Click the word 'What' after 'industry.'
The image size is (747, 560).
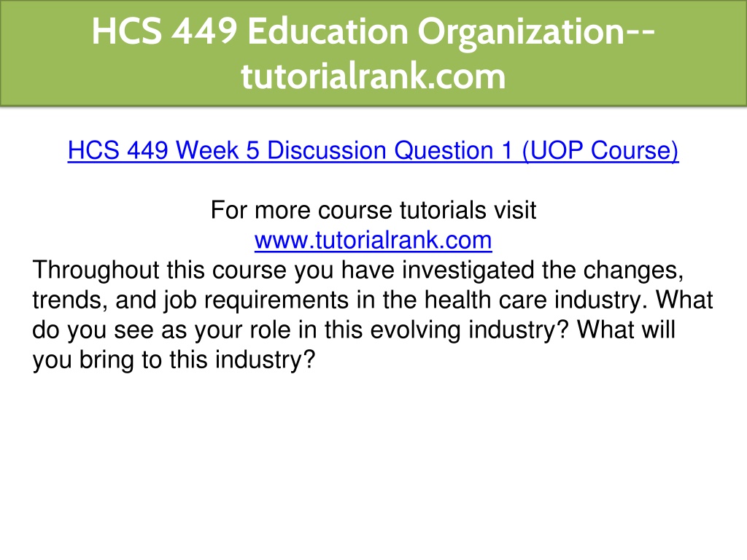pyautogui.click(x=684, y=300)
